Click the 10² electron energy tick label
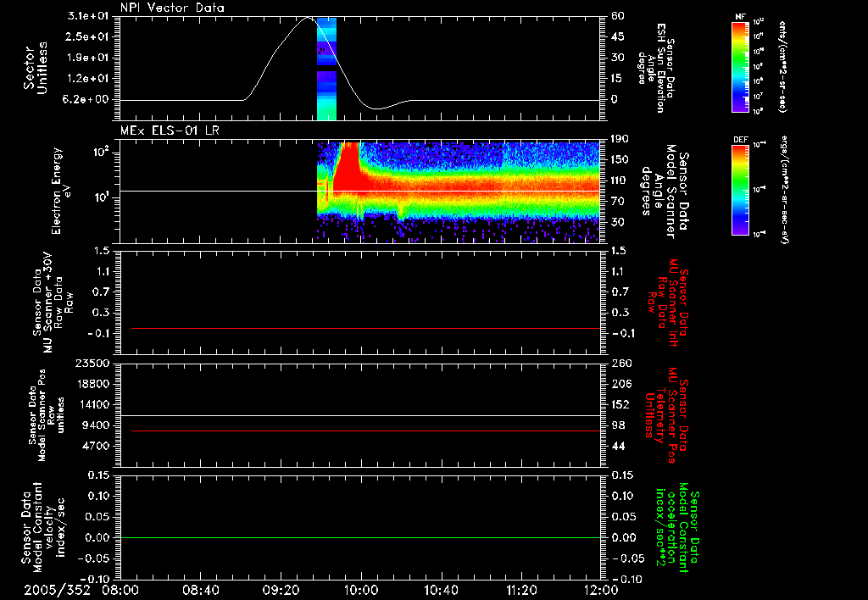Viewport: 868px width, 600px height. click(x=103, y=153)
